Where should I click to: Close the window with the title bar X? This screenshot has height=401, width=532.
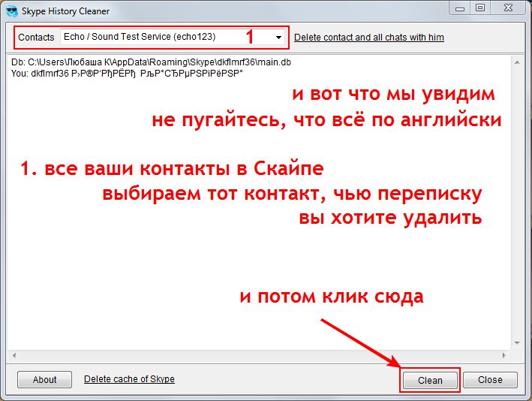(x=508, y=8)
